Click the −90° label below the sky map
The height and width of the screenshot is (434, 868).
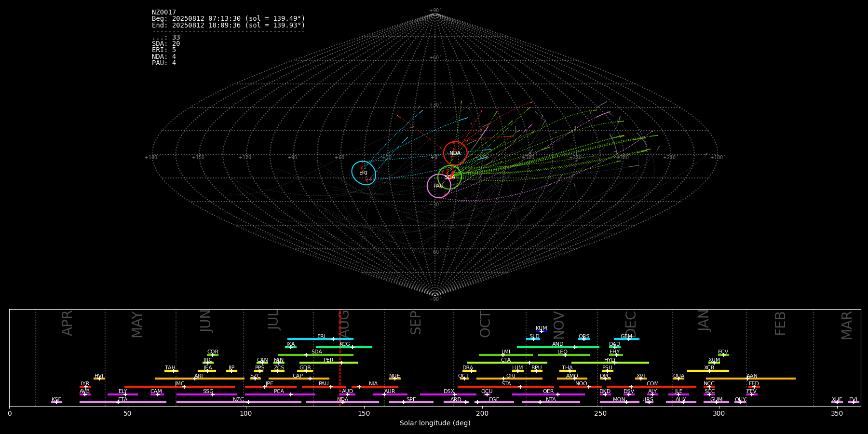[435, 299]
